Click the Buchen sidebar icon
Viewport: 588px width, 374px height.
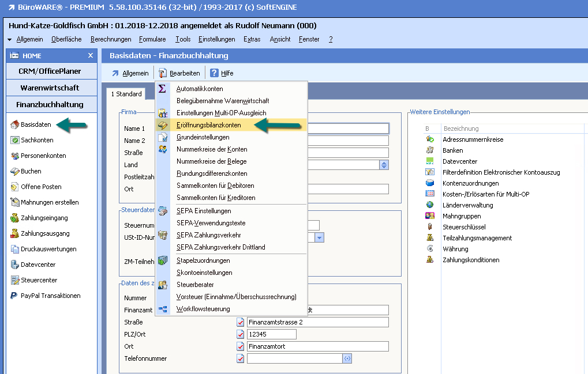pos(16,171)
